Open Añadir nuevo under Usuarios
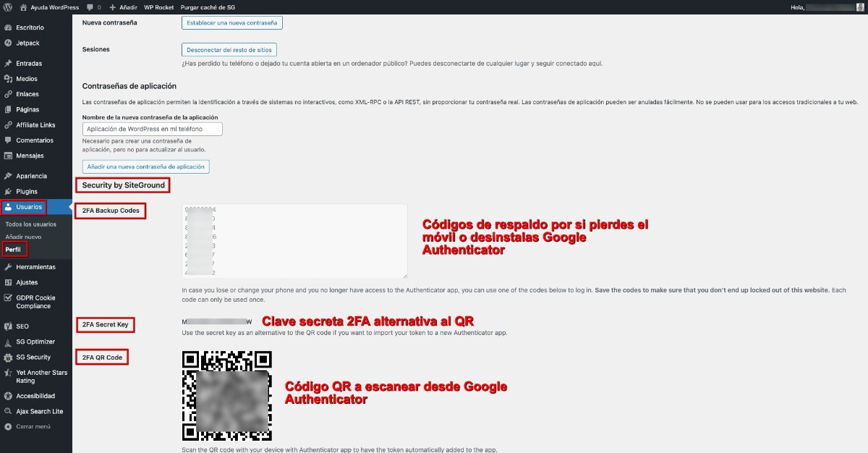Viewport: 868px width, 453px height. coord(23,237)
